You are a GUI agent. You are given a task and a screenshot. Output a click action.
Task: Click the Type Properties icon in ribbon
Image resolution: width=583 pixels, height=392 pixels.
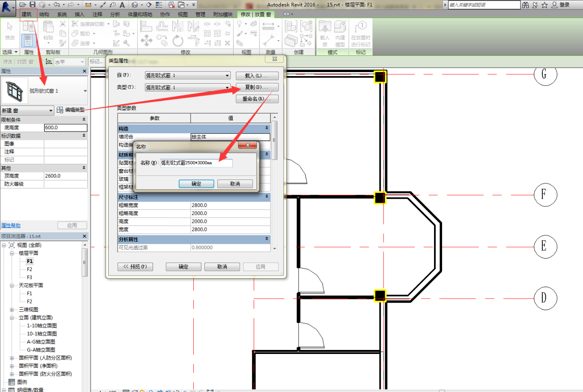click(x=29, y=26)
